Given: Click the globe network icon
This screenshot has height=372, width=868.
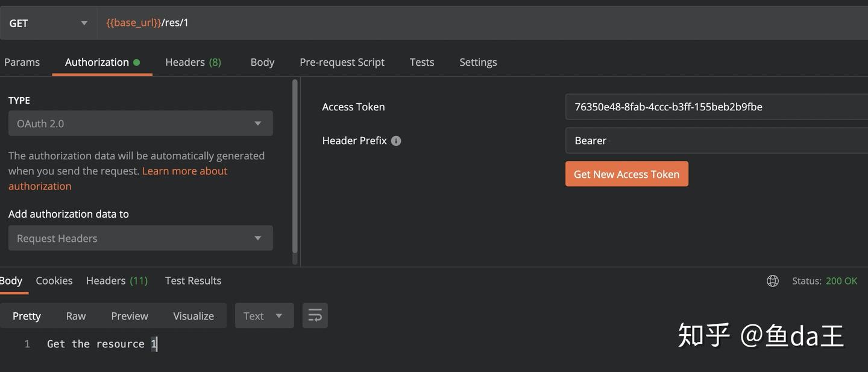Looking at the screenshot, I should [x=772, y=281].
